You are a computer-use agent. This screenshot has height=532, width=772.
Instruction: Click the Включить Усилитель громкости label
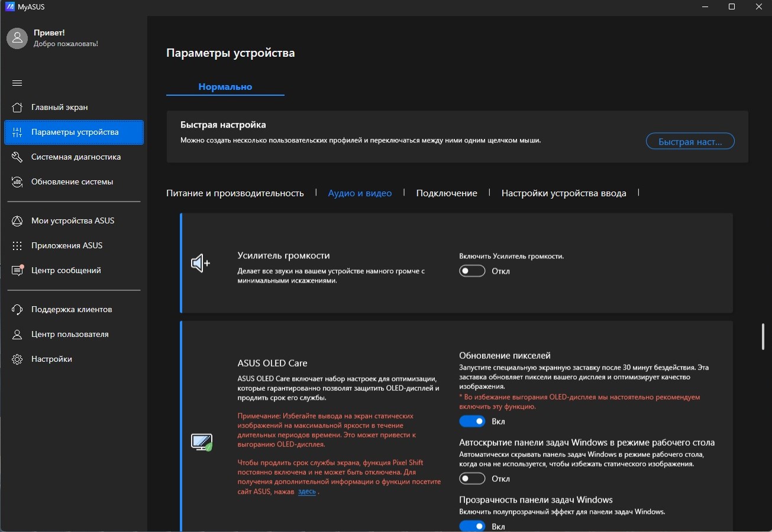click(511, 257)
